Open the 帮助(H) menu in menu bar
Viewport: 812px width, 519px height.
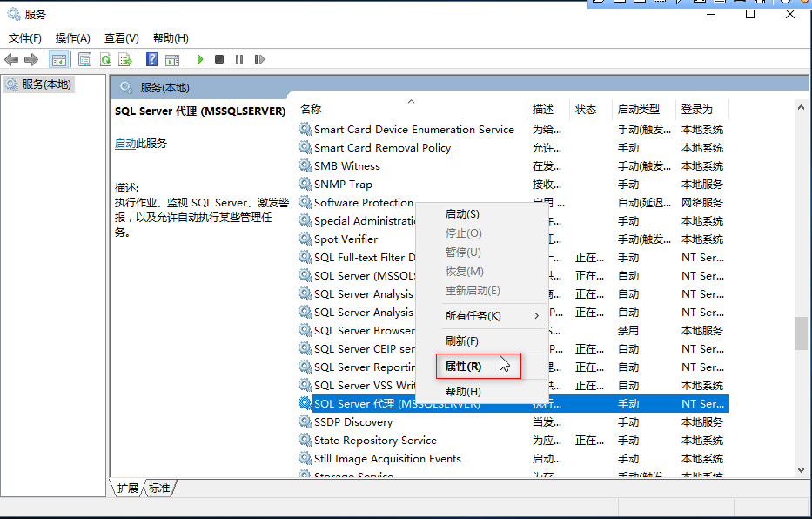tap(171, 37)
